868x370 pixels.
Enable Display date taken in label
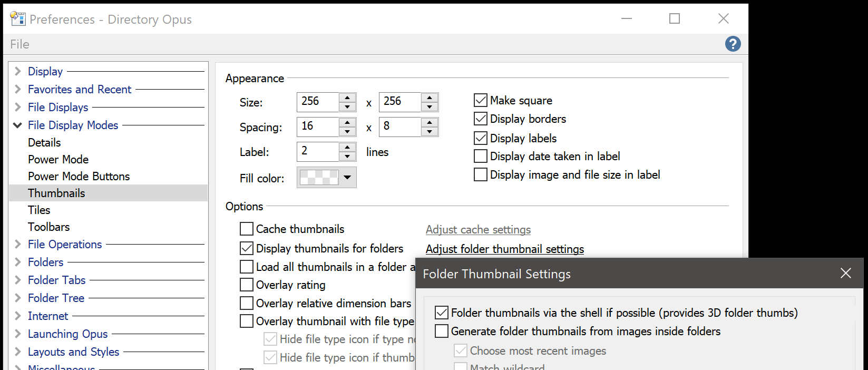[x=481, y=156]
